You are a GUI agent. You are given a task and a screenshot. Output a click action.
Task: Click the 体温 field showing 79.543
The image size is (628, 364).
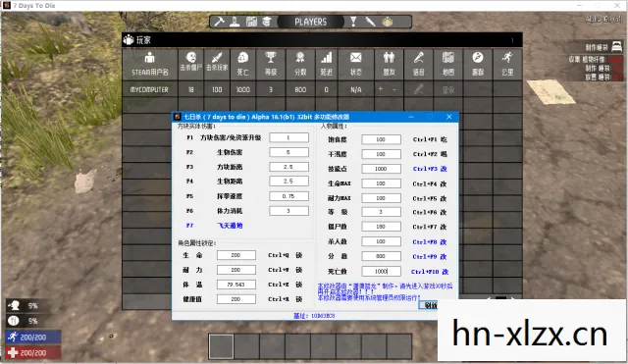pos(235,285)
